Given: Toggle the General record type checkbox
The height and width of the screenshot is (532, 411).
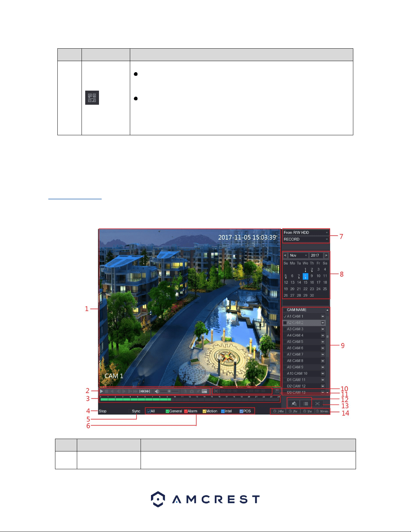Looking at the screenshot, I should click(167, 411).
